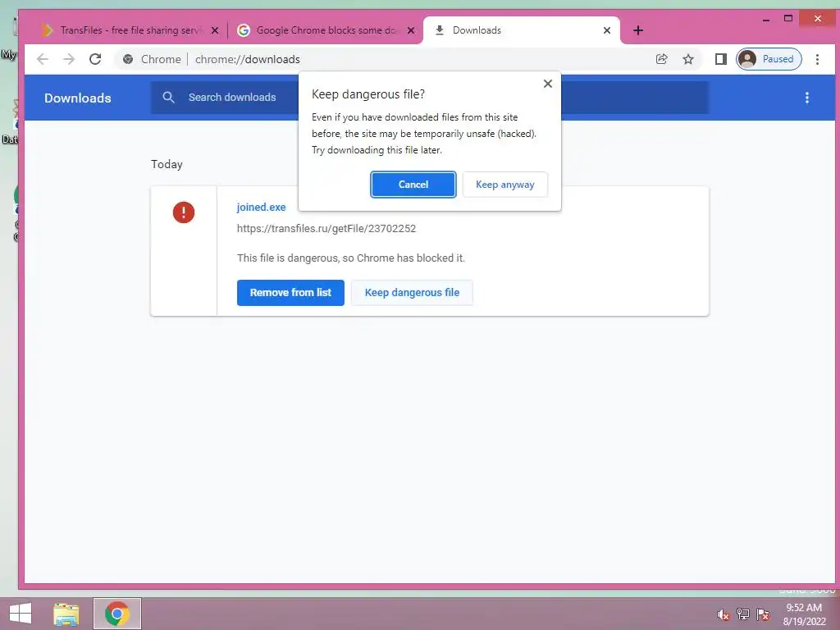Click the transfiles.ru getFile URL
The height and width of the screenshot is (630, 840).
326,229
